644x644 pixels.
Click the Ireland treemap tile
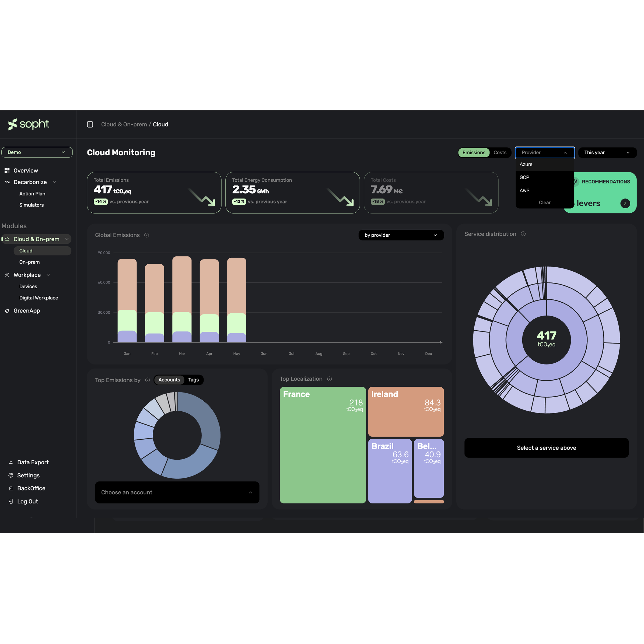(x=406, y=412)
